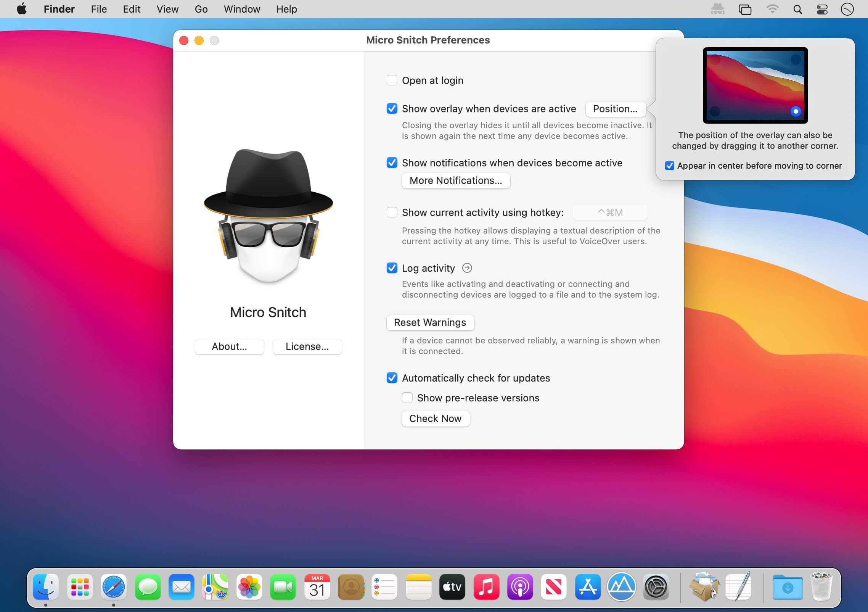
Task: Open Safari from the Dock
Action: coord(114,587)
